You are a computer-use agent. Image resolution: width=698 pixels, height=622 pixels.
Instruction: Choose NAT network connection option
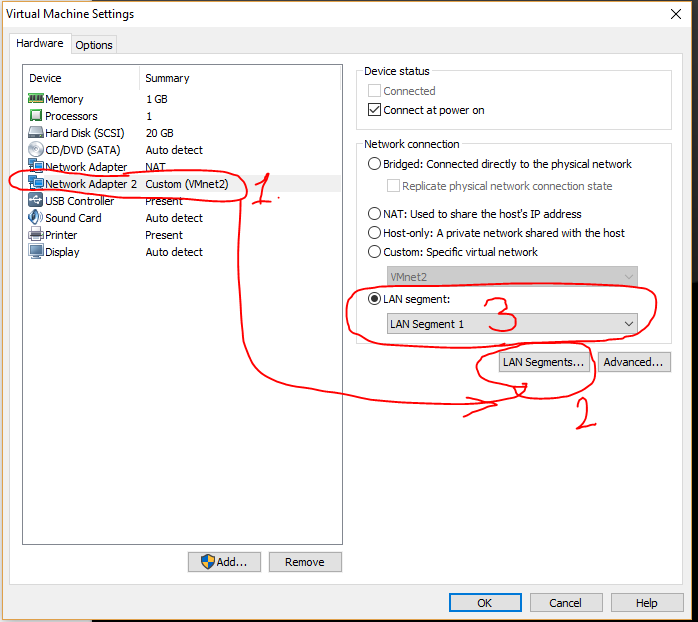[374, 214]
